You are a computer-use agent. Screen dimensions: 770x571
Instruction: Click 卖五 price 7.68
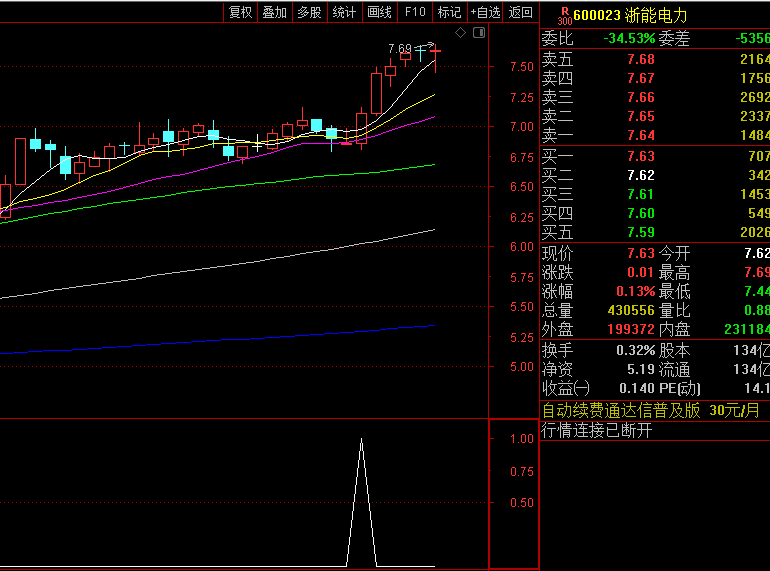click(x=641, y=59)
